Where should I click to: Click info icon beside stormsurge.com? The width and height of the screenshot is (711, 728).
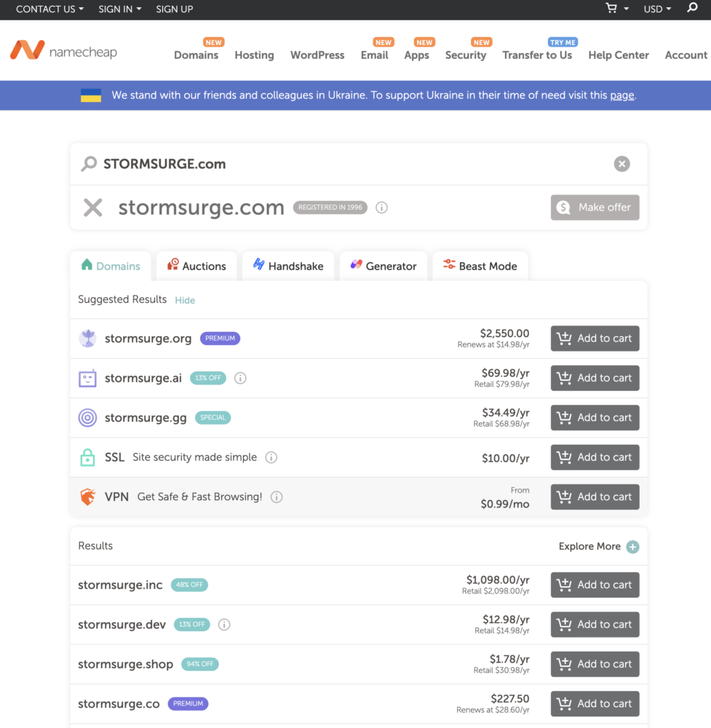(381, 207)
